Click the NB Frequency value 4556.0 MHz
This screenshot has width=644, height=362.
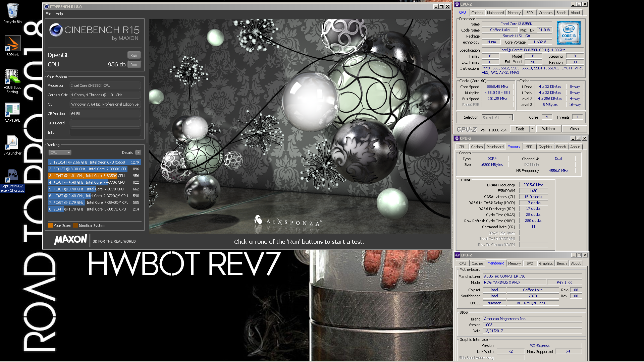pyautogui.click(x=558, y=171)
